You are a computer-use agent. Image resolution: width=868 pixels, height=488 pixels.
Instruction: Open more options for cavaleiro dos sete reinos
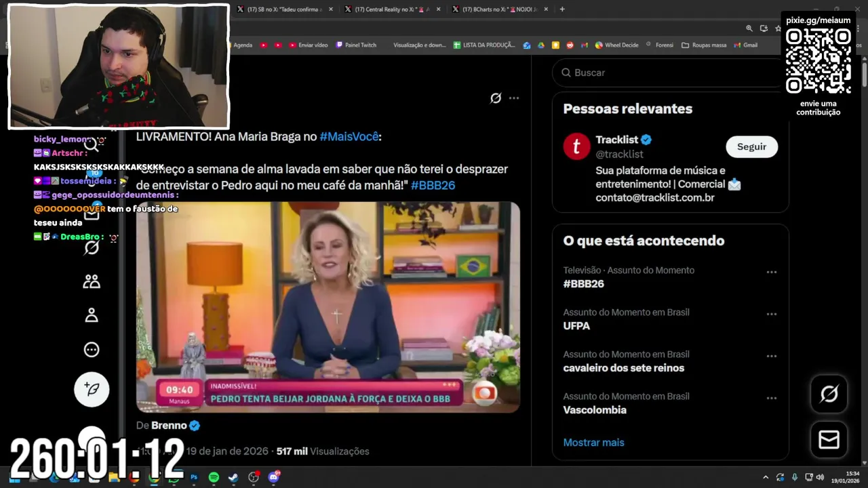pyautogui.click(x=771, y=356)
